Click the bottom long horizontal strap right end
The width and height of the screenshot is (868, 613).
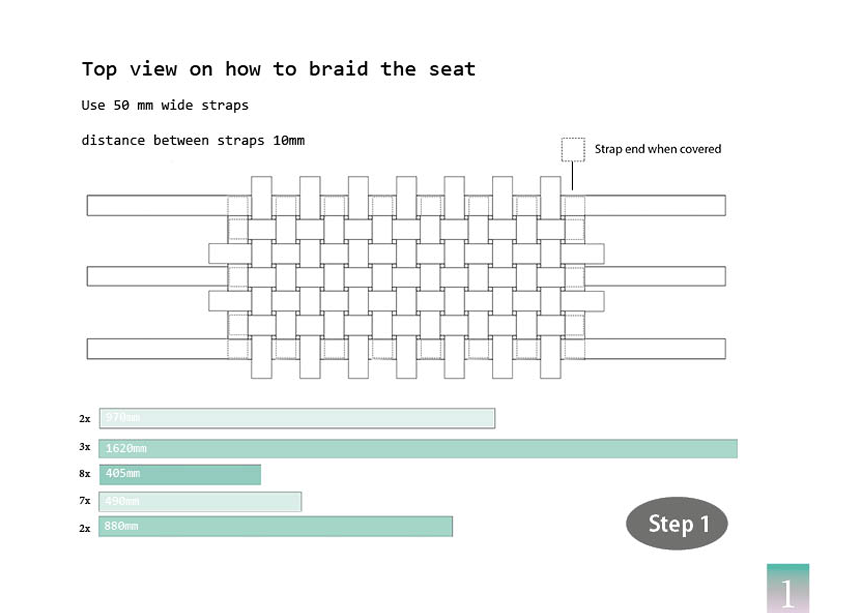(x=655, y=349)
